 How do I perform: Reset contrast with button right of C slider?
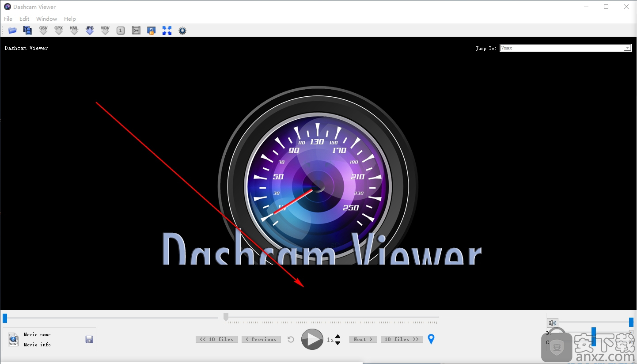tap(631, 342)
